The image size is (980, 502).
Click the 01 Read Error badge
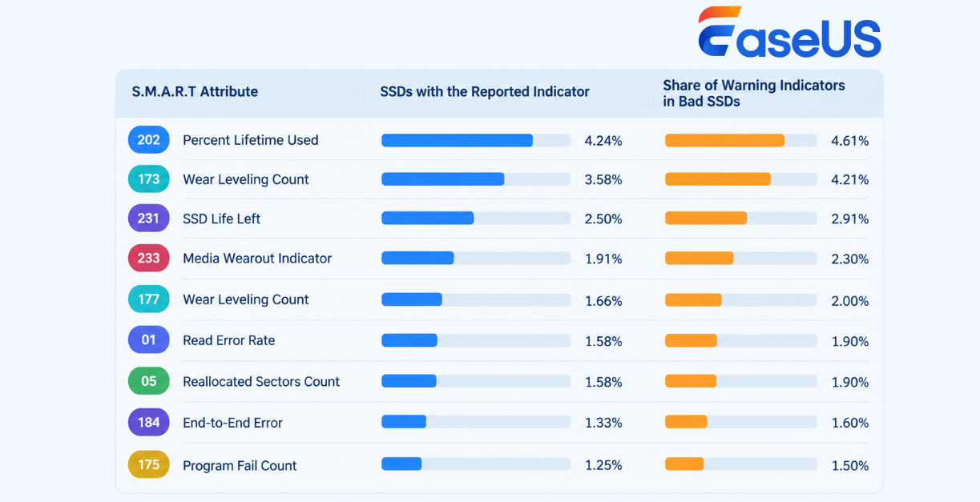point(149,340)
